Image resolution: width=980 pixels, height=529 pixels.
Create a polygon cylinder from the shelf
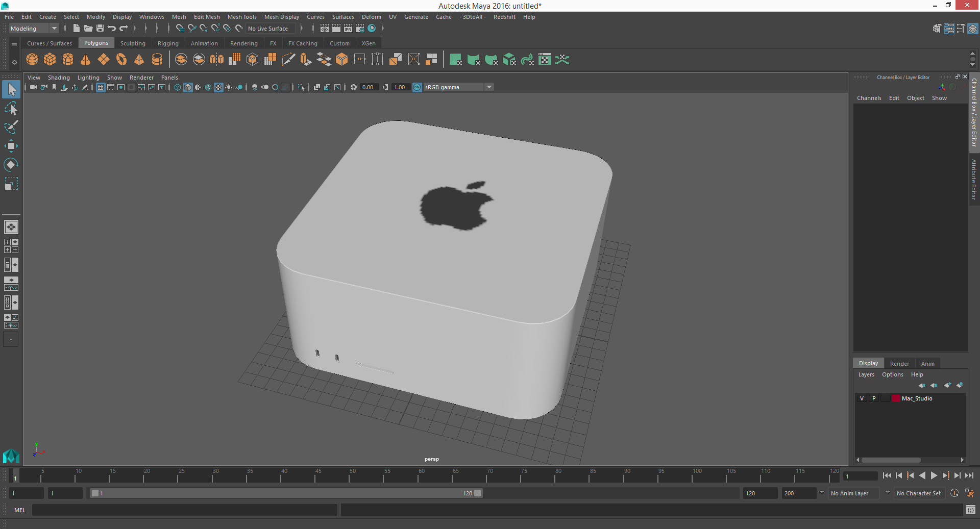[x=68, y=60]
